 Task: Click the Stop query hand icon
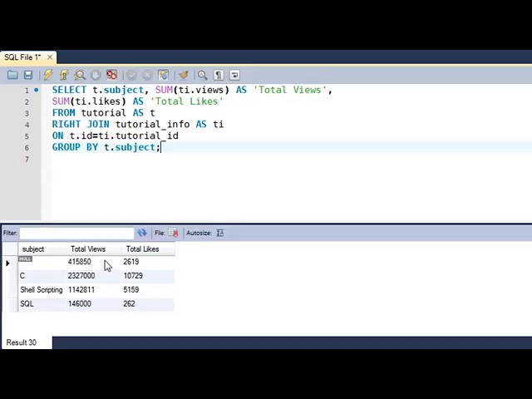coord(96,75)
